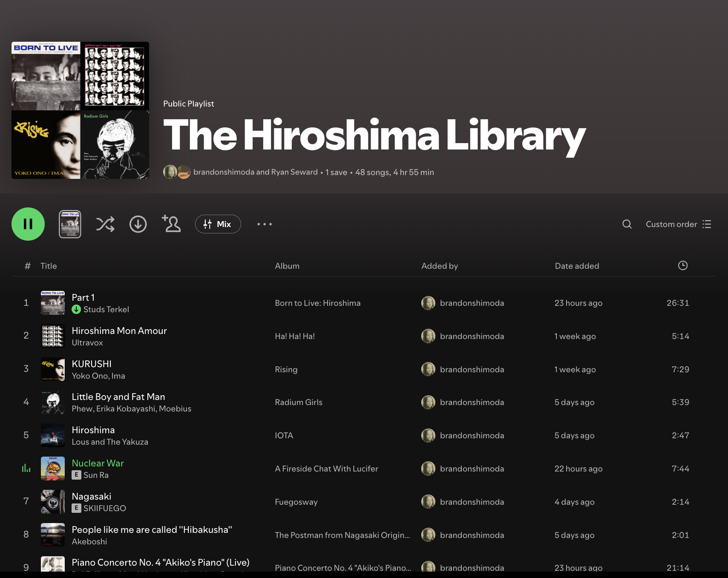The image size is (728, 578).
Task: Select Piano Concerto No. 4 Akiko's Piano (Live)
Action: click(x=161, y=562)
